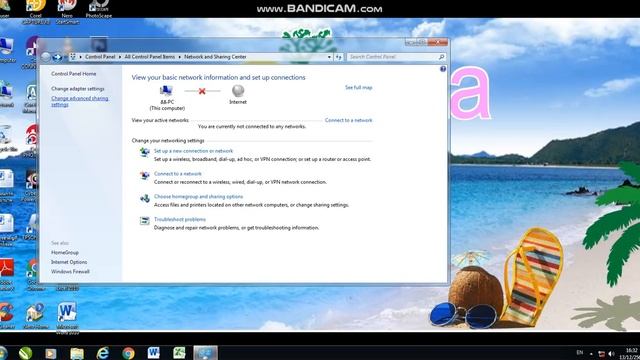The image size is (640, 360).
Task: Select Control Panel breadcrumb
Action: tap(100, 57)
